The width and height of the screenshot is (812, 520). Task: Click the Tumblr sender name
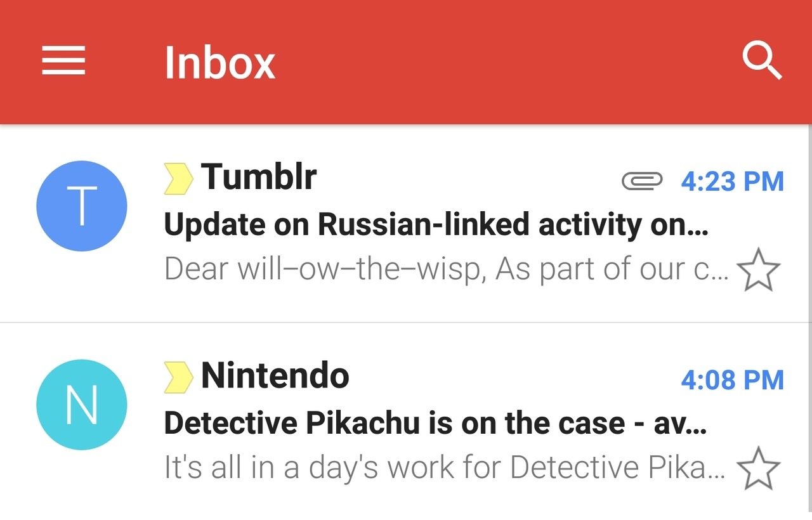[259, 176]
